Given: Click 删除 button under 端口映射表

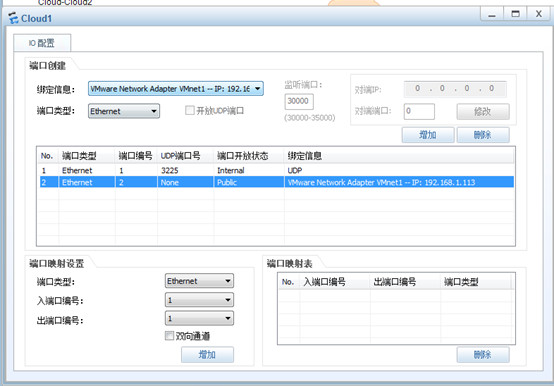Looking at the screenshot, I should pyautogui.click(x=483, y=355).
